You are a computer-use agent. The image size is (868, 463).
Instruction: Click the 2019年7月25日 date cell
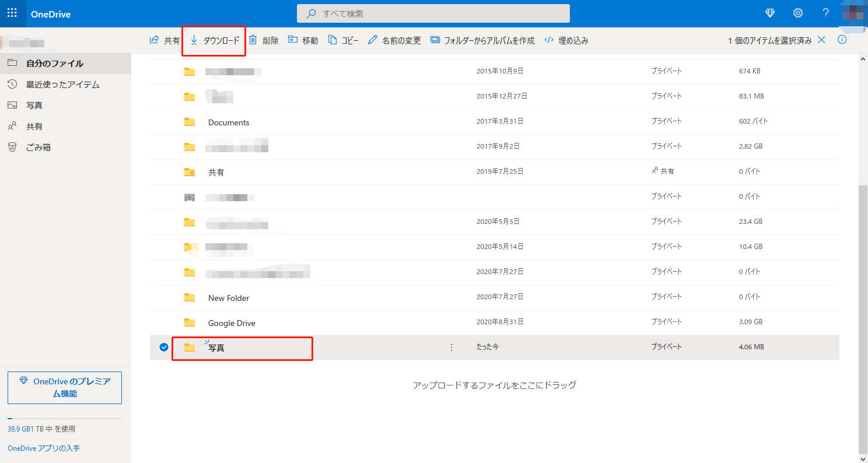point(500,171)
